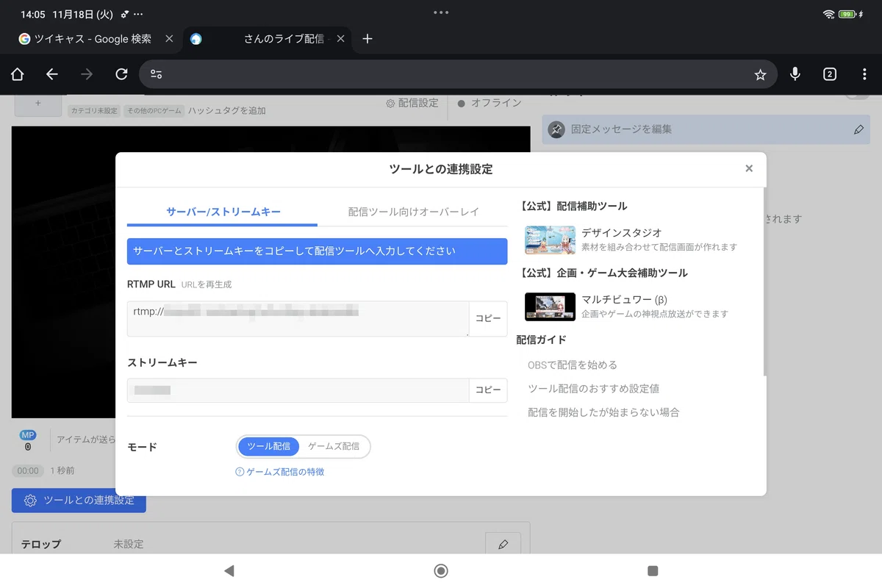This screenshot has height=588, width=882.
Task: Close the ツールとの連携設定 dialog
Action: pyautogui.click(x=749, y=168)
